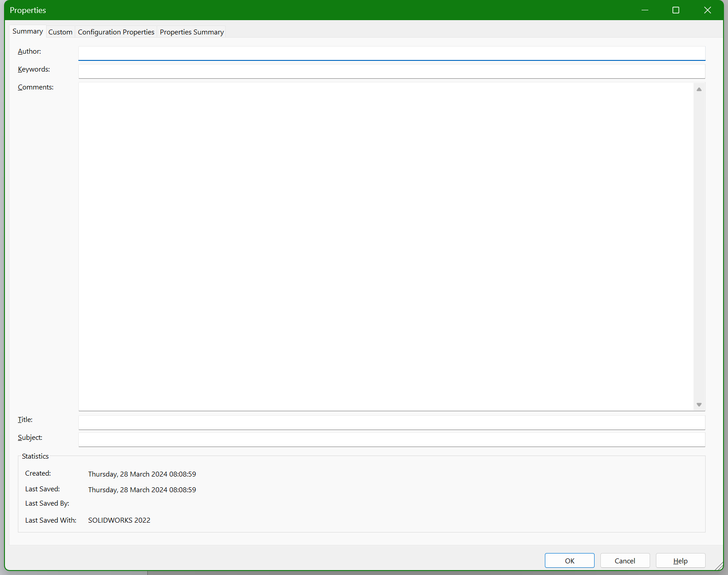Viewport: 728px width, 575px height.
Task: Click into the large Comments text area
Action: pyautogui.click(x=385, y=246)
